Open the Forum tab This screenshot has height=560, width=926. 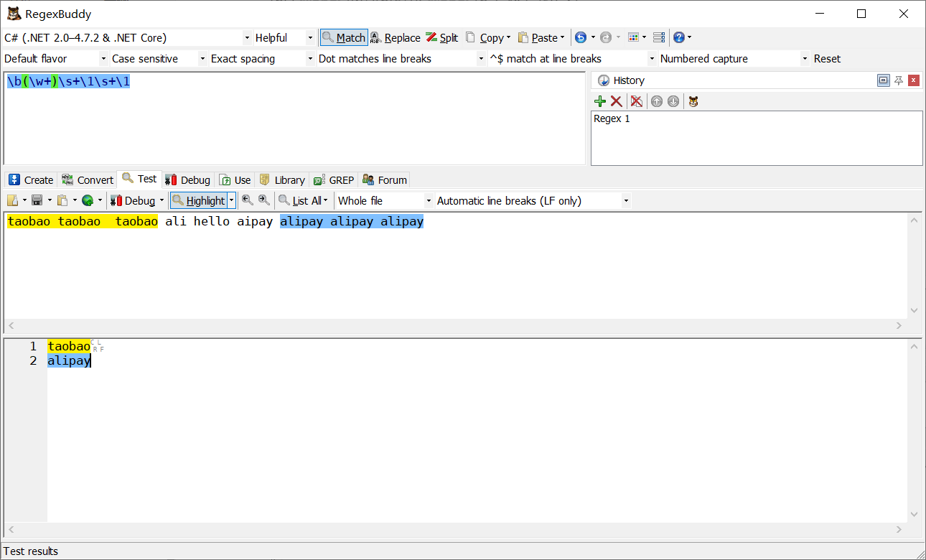tap(385, 179)
